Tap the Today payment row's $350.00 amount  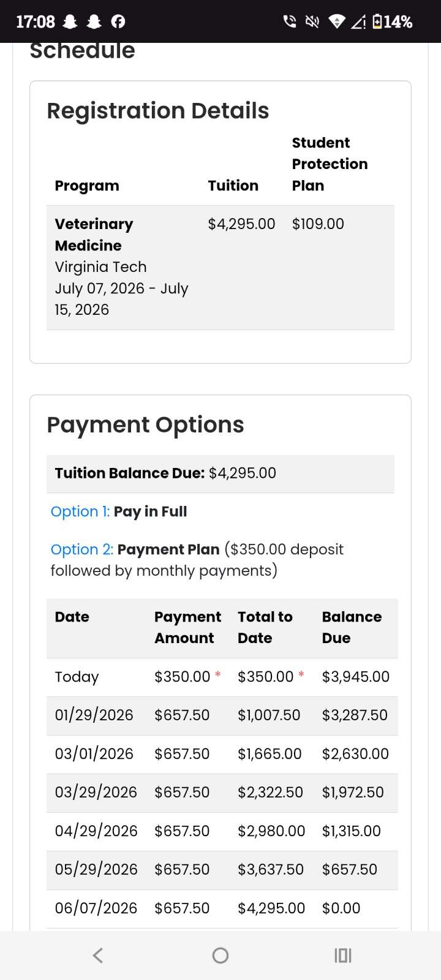point(182,677)
